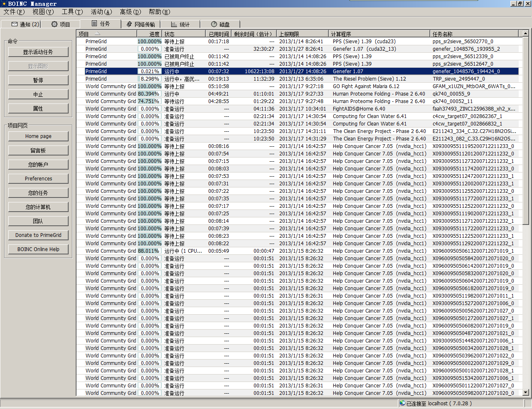This screenshot has width=532, height=409.
Task: Click the 您的帐户 button
Action: pos(38,165)
